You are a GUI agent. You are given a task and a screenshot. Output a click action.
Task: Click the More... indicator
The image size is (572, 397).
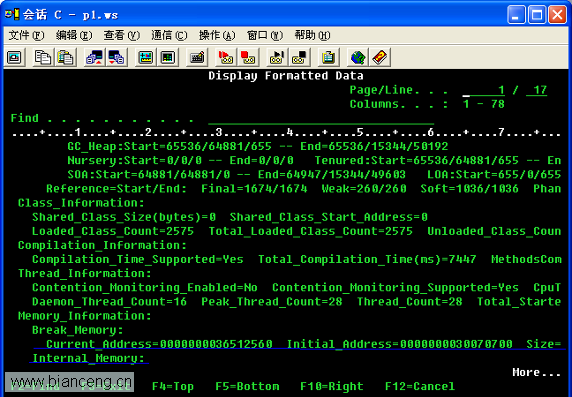point(536,372)
